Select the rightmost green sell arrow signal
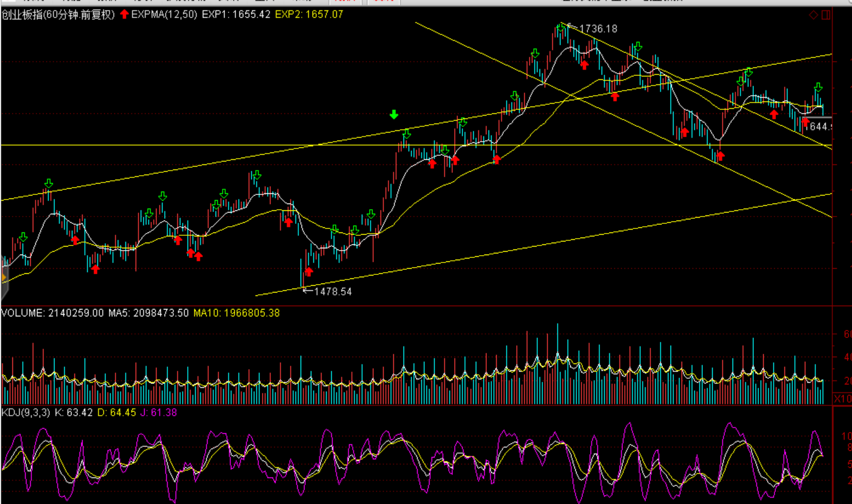Image resolution: width=852 pixels, height=504 pixels. pos(818,87)
